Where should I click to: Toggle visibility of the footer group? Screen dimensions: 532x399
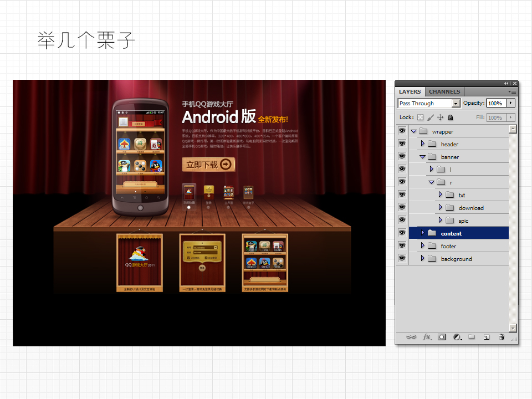[x=402, y=246]
